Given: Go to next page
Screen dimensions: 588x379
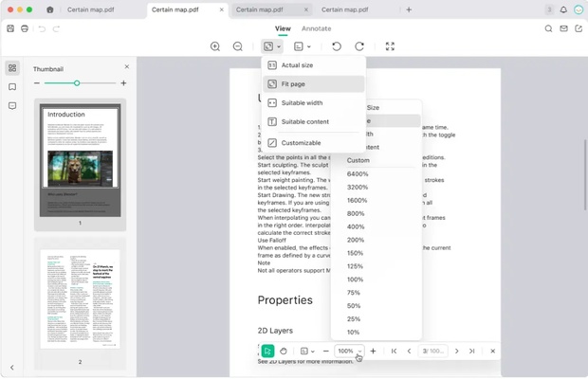Looking at the screenshot, I should (457, 351).
